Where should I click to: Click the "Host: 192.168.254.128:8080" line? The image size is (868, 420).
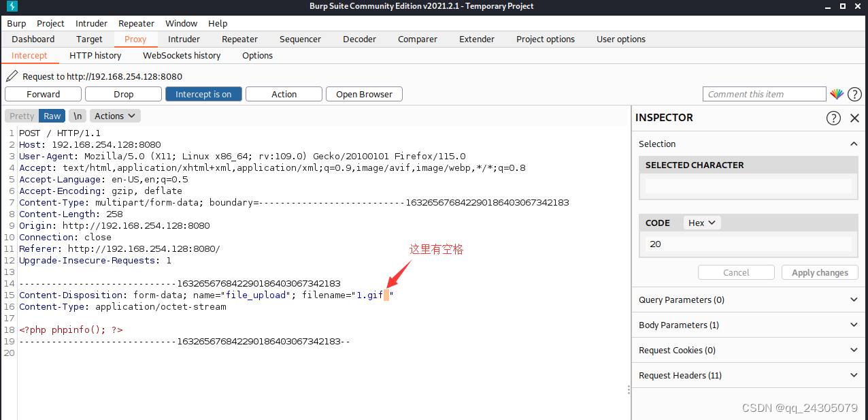click(90, 144)
